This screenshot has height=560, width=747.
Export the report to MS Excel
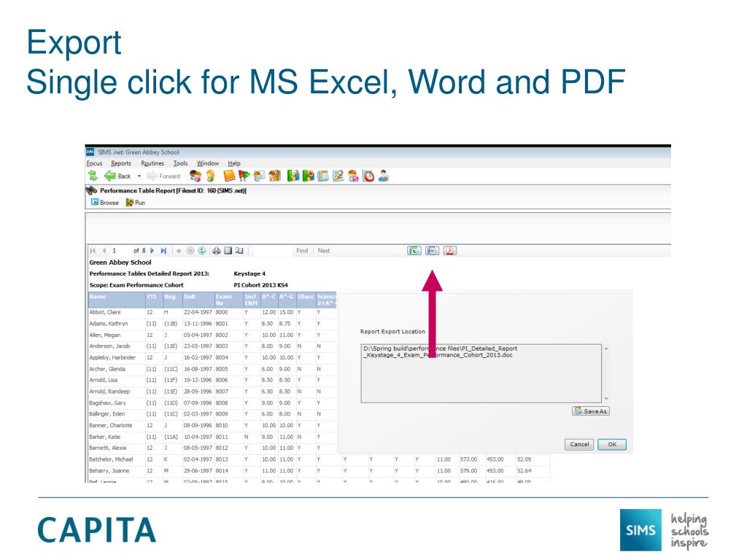[x=414, y=251]
